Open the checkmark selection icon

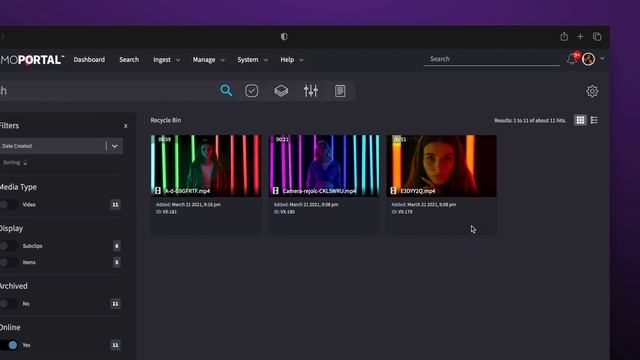251,91
